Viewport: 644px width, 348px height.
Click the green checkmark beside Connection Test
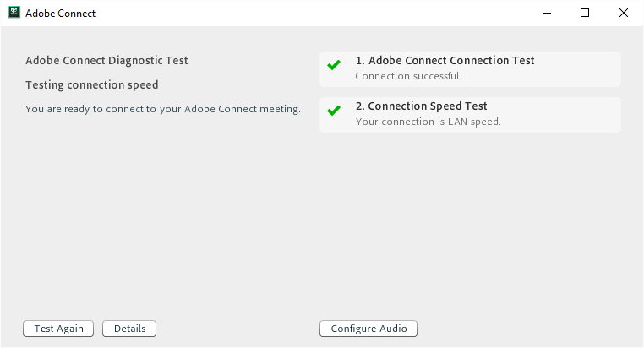tap(334, 65)
